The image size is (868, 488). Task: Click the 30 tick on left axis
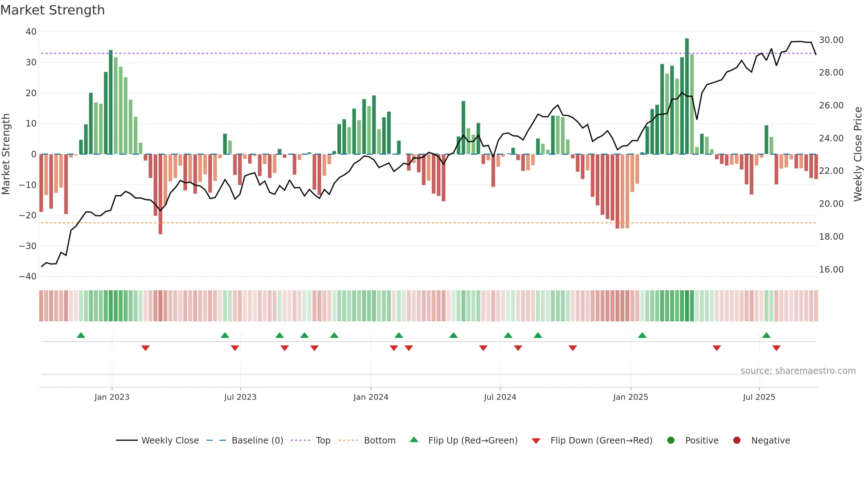31,63
